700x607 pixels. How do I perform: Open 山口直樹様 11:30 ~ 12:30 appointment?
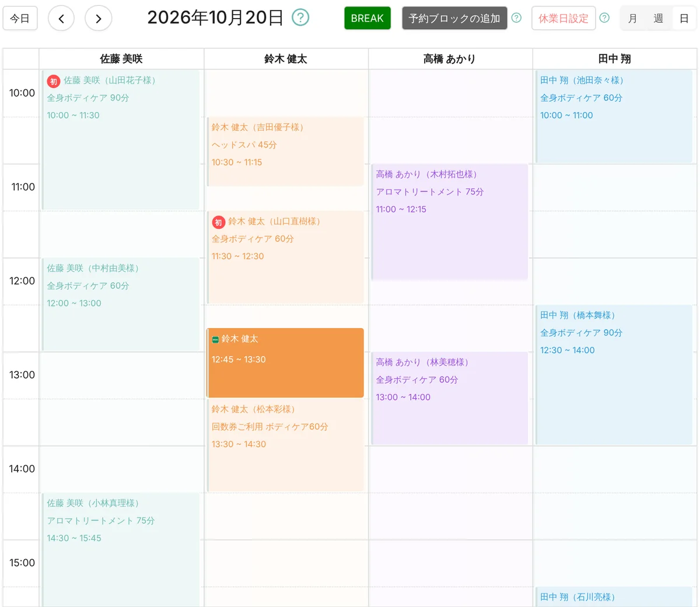[285, 257]
